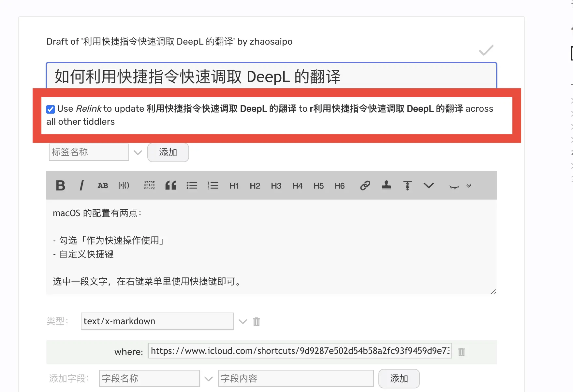Edit the where field URL
The width and height of the screenshot is (573, 392).
300,351
